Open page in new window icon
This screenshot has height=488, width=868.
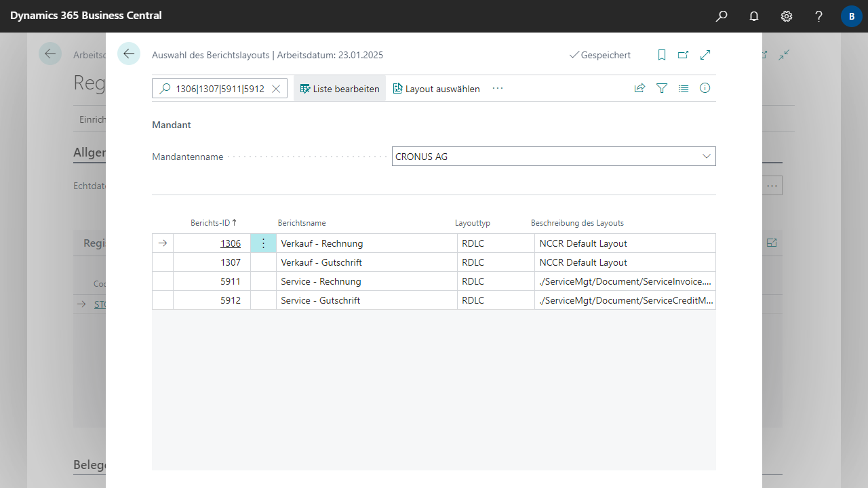(x=684, y=55)
